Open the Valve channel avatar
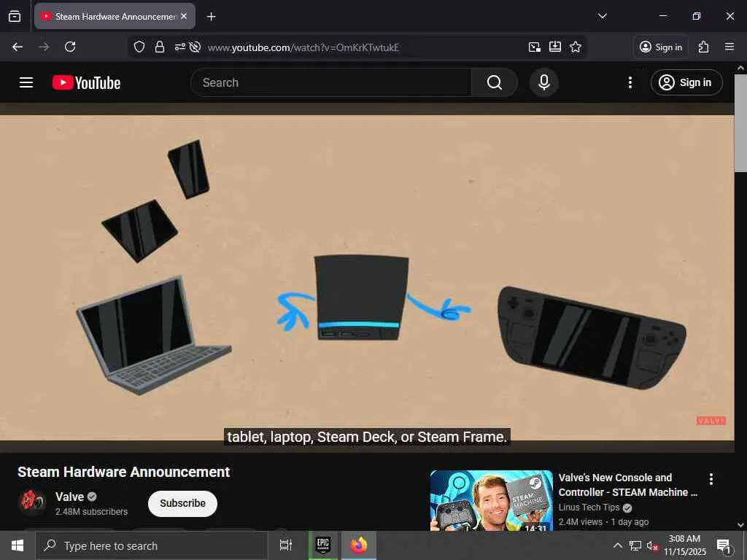 (x=32, y=502)
